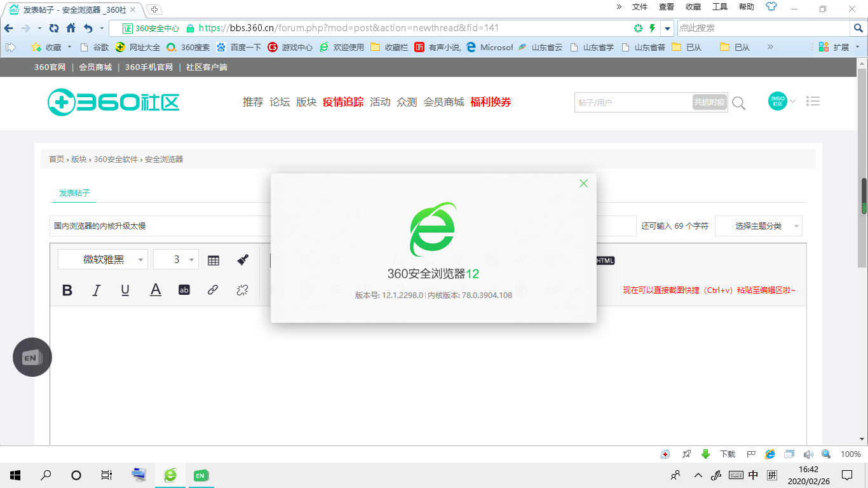
Task: Click the Bold formatting button
Action: coord(67,290)
